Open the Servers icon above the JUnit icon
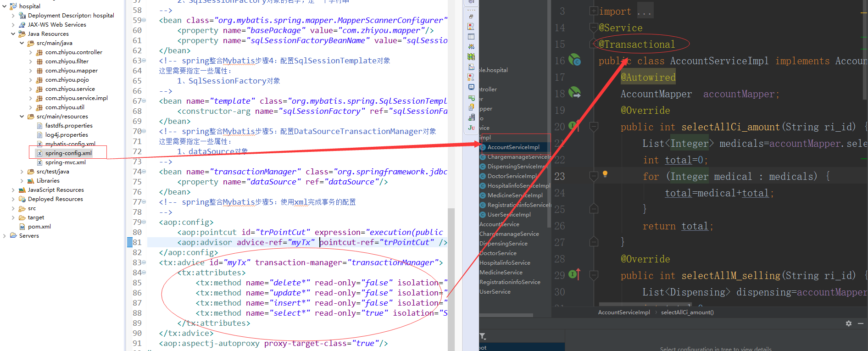 (471, 117)
